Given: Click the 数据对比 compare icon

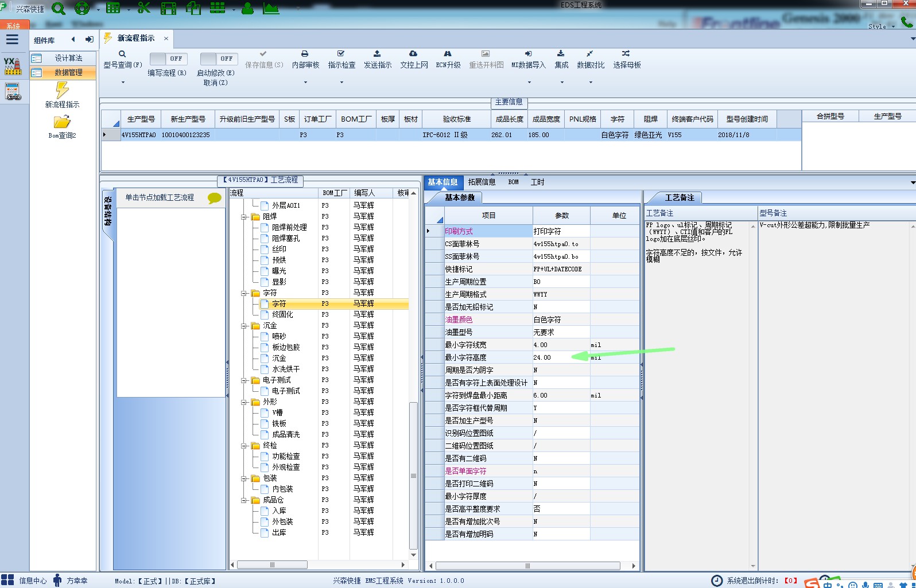Looking at the screenshot, I should tap(590, 53).
